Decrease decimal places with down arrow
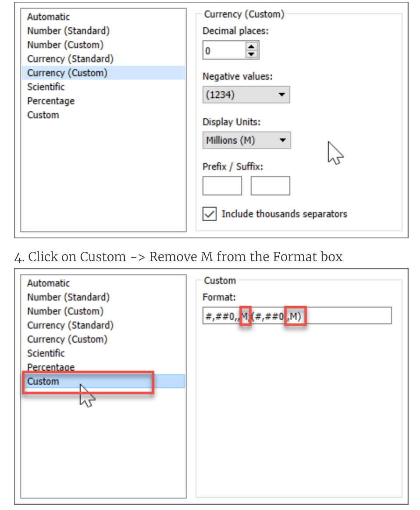Screen dimensions: 420x510 [x=251, y=54]
